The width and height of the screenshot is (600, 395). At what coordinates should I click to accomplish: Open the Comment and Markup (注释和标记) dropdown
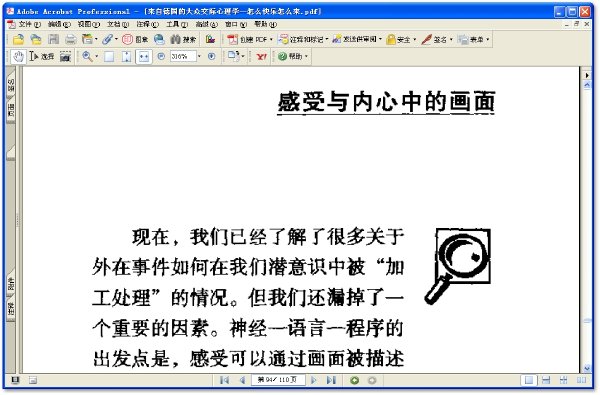303,39
